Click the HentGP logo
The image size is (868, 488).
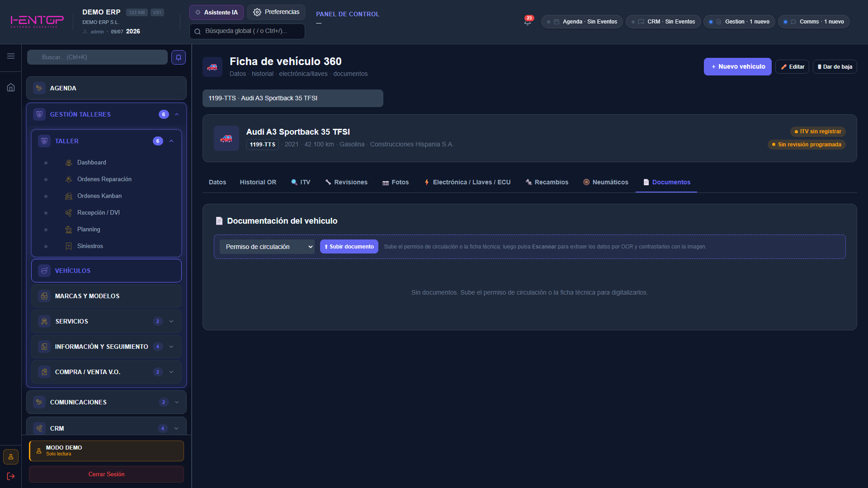(x=37, y=21)
